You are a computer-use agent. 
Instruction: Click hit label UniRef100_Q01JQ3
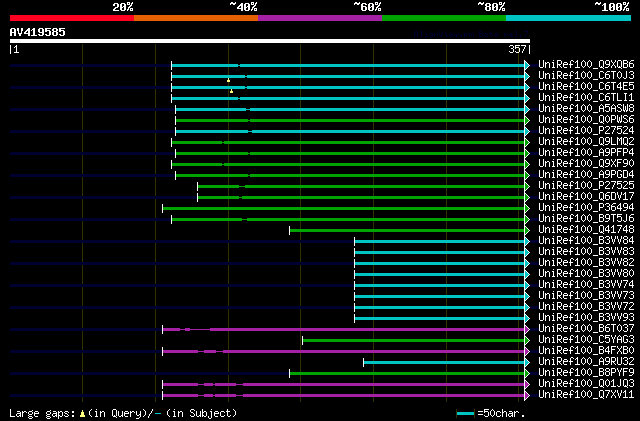click(586, 384)
